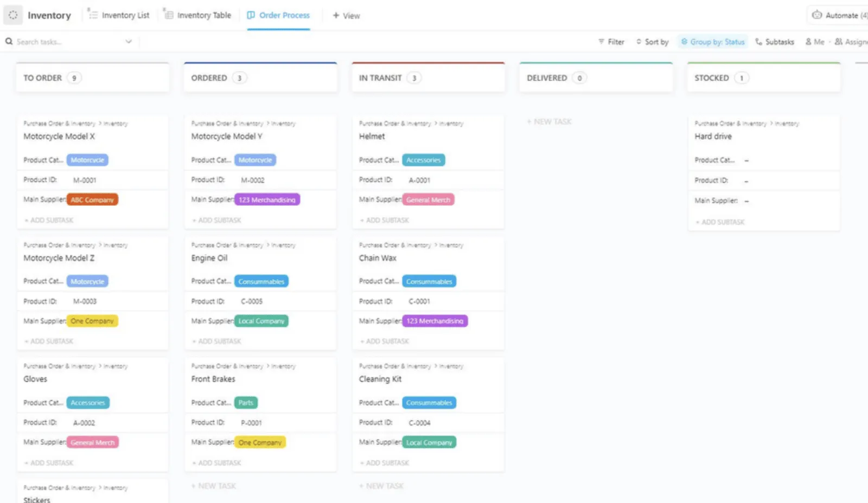Click the Accessories tag on Helmet card
Viewport: 868px width, 503px height.
point(423,160)
